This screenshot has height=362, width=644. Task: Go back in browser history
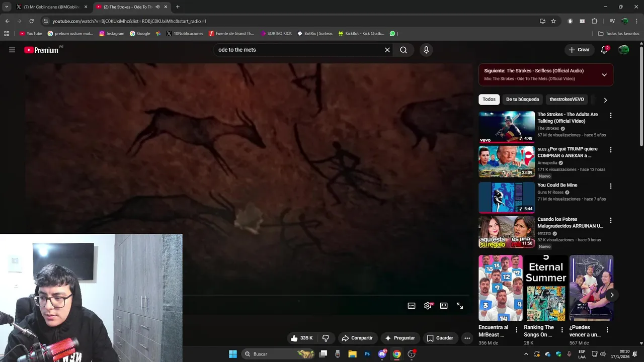pyautogui.click(x=7, y=21)
